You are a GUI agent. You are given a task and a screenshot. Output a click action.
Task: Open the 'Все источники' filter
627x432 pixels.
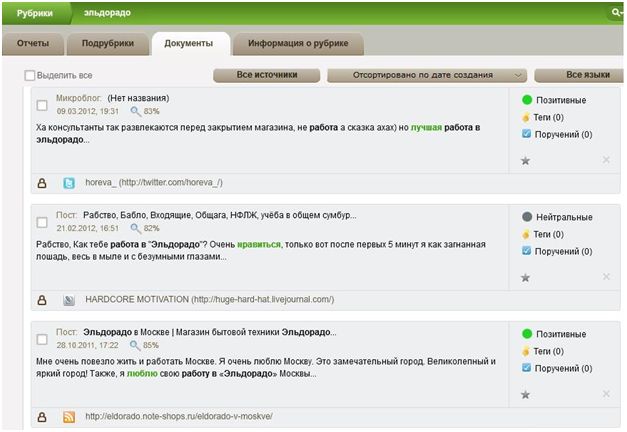(x=267, y=75)
